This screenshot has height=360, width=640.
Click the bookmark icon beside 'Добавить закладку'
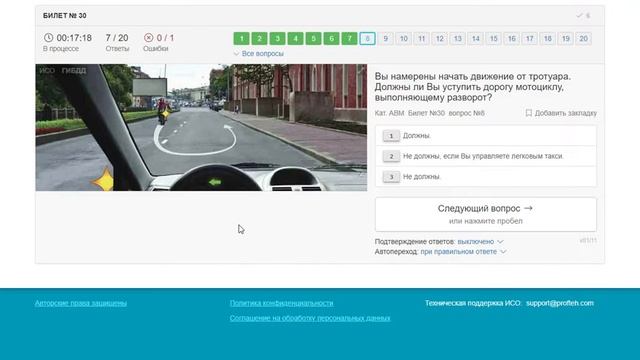pyautogui.click(x=529, y=113)
